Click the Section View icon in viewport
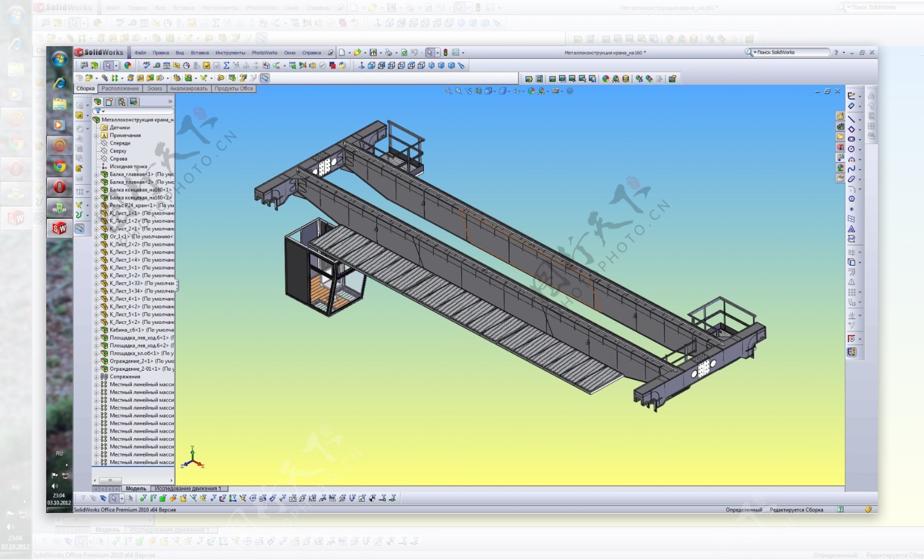Screen dimensions: 924x560 point(478,91)
